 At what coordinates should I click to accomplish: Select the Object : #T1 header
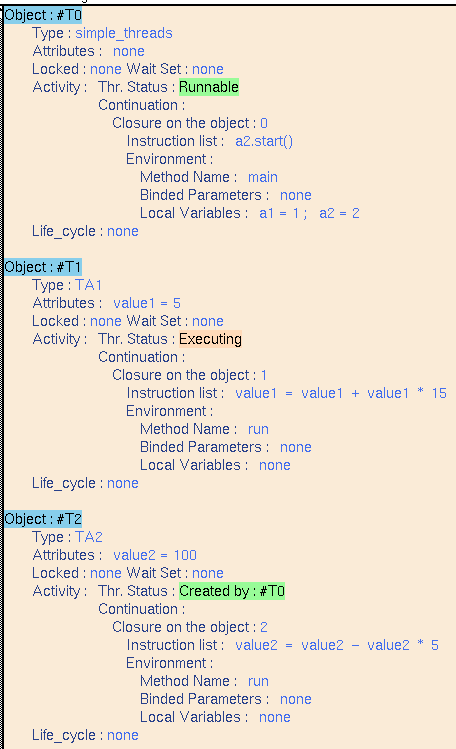(43, 267)
